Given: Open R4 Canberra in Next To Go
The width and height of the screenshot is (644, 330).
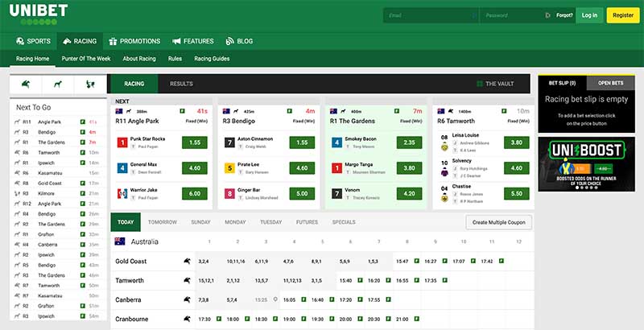Looking at the screenshot, I should click(57, 245).
